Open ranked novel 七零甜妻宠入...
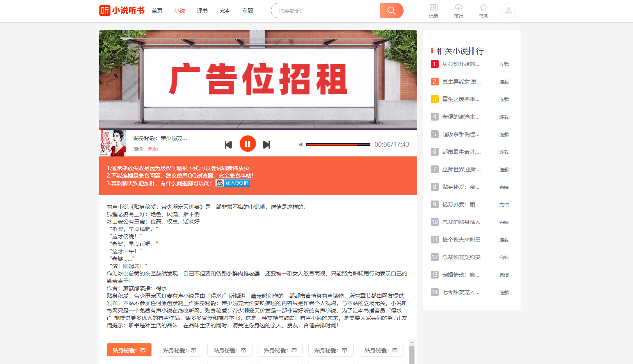The image size is (633, 364). point(461,292)
